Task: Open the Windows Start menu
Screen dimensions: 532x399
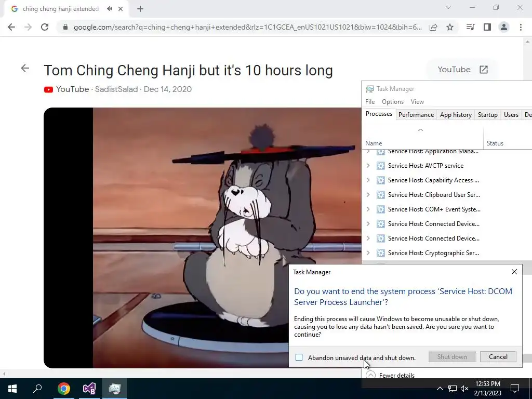Action: click(x=12, y=389)
